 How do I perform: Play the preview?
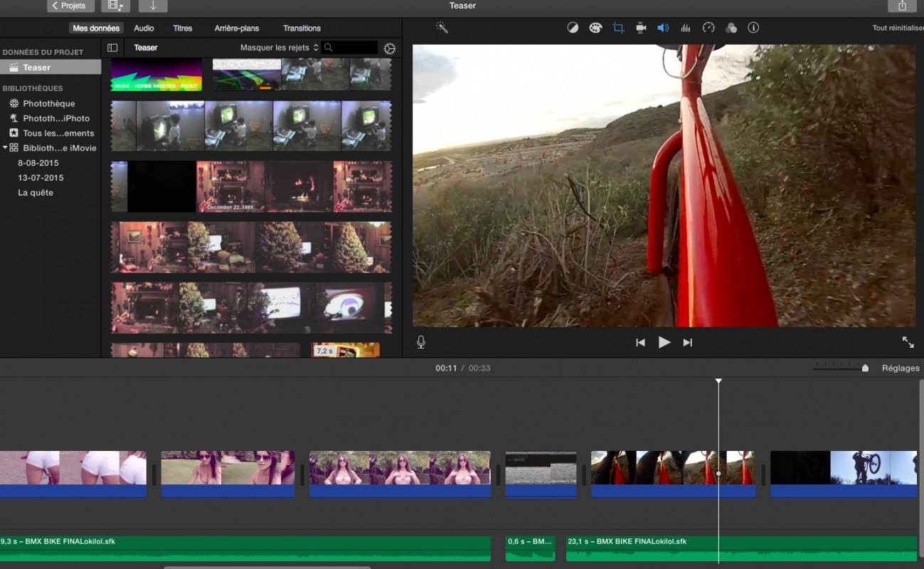(664, 342)
